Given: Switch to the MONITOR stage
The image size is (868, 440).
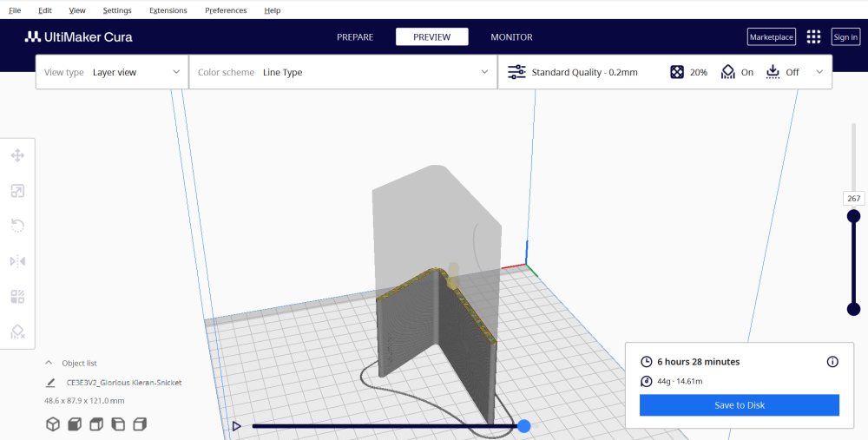Looking at the screenshot, I should tap(511, 37).
